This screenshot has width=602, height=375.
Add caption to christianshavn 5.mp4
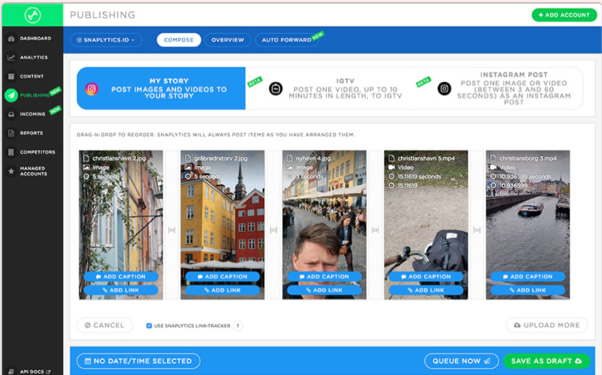pyautogui.click(x=426, y=276)
